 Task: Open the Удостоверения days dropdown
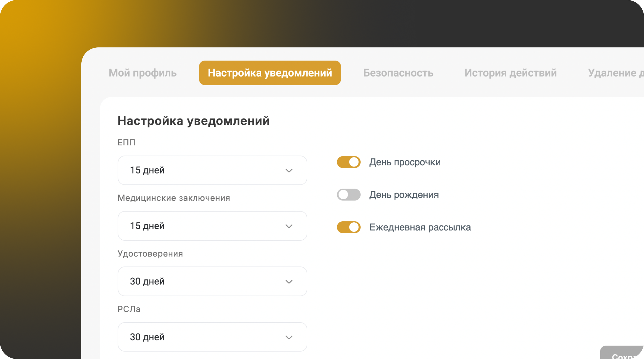click(x=212, y=281)
